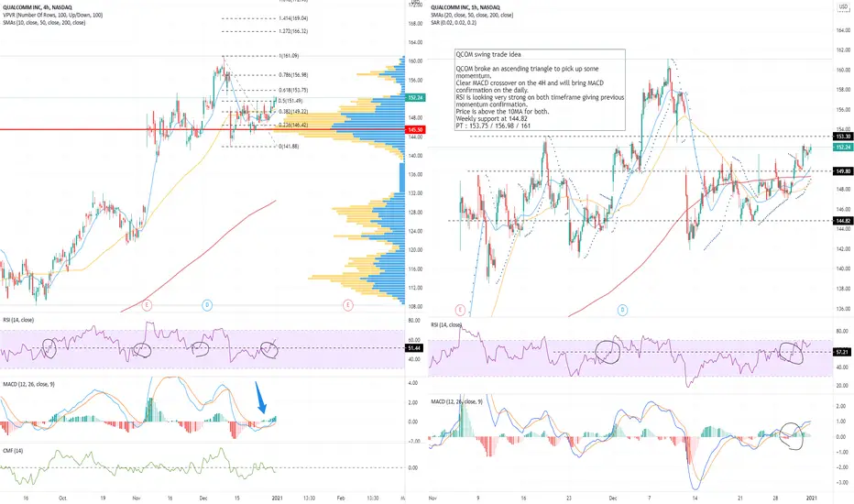The height and width of the screenshot is (504, 854).
Task: Select MACD (12, 26, close, 9) legend on 4h chart
Action: tap(29, 384)
